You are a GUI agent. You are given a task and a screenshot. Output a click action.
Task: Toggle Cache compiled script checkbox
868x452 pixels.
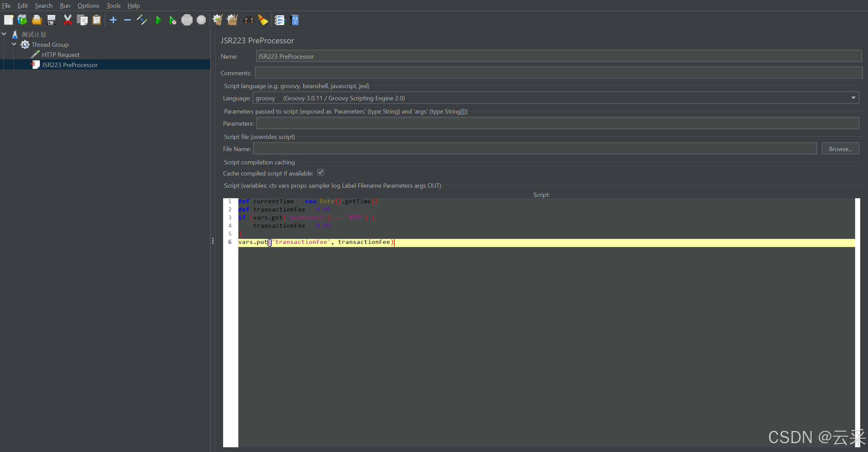coord(320,172)
